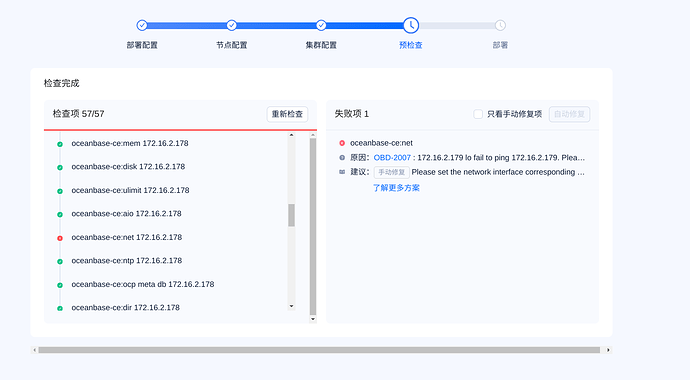Click inner list scrollbar up arrow
This screenshot has height=380, width=690.
(291, 135)
